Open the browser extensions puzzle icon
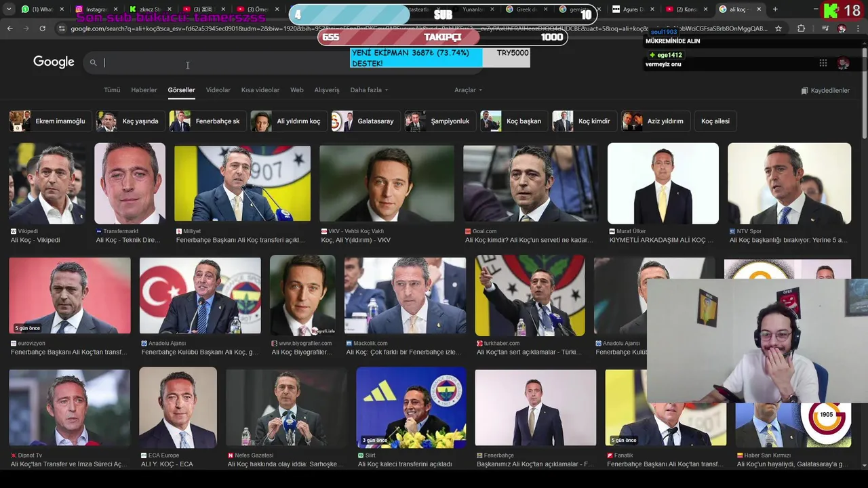Screen dimensions: 868x488 click(801, 28)
